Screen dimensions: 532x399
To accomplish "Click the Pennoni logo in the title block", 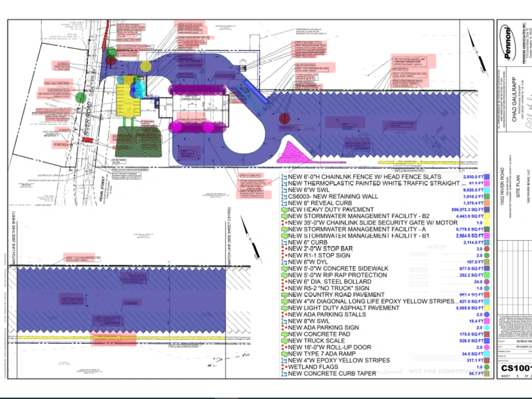I will (507, 43).
